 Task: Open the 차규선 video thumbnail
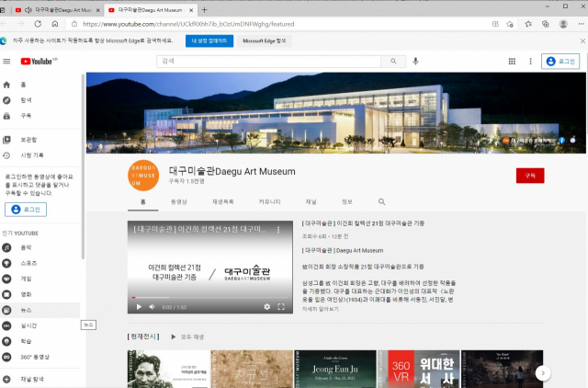(x=252, y=370)
